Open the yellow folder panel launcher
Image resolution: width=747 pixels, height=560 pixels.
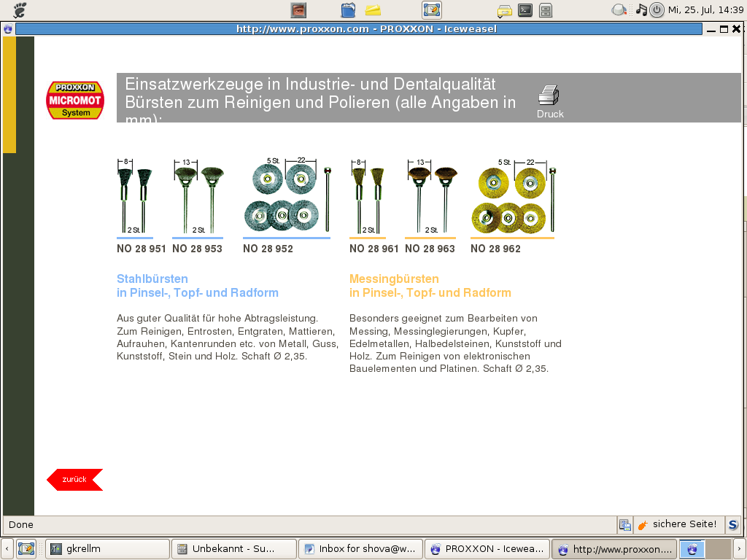(x=373, y=9)
